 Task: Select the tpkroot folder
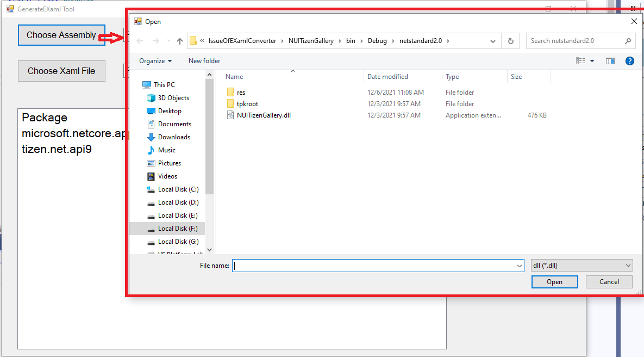click(247, 104)
